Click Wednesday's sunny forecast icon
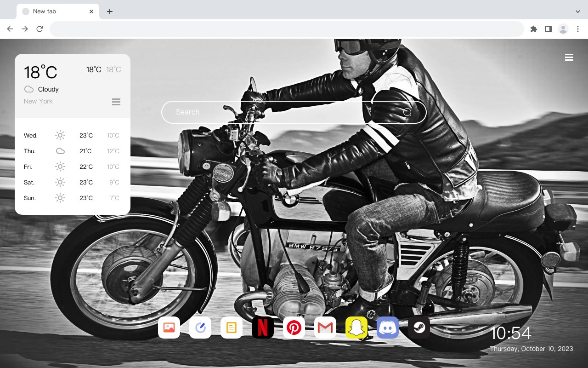Screen dimensions: 588x368 [x=60, y=135]
